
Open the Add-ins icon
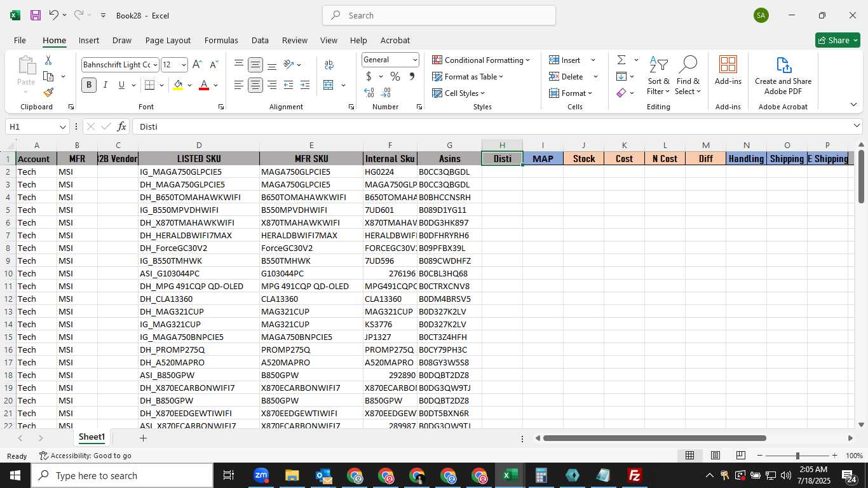[x=728, y=71]
